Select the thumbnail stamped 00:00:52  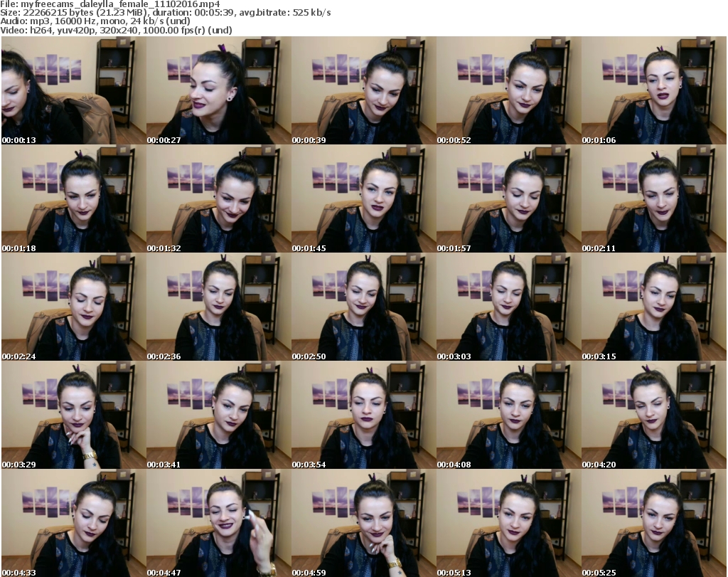[509, 90]
